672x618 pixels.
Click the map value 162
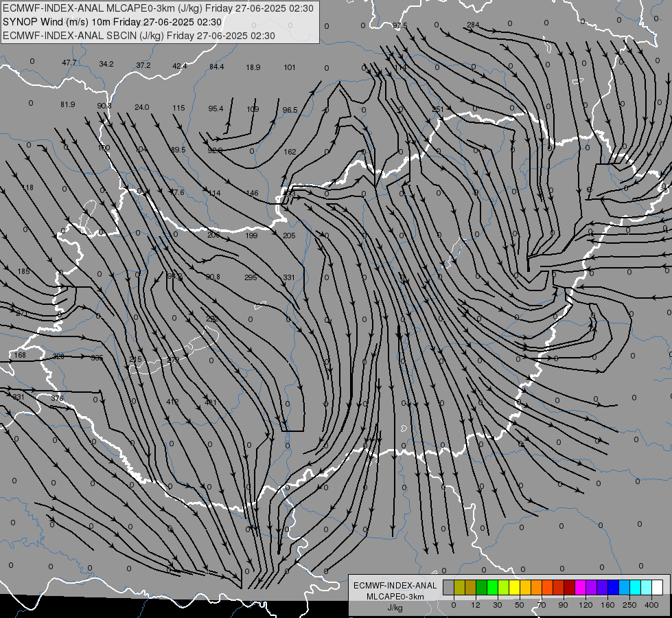coord(290,152)
